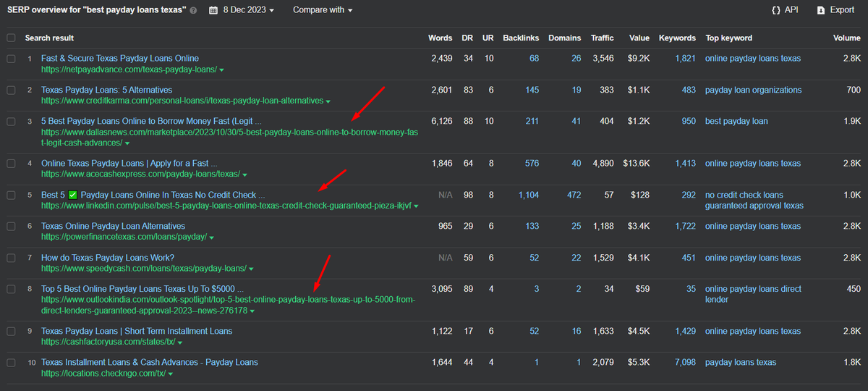Expand URL dropdown arrow for creditkarma.com

(x=328, y=102)
